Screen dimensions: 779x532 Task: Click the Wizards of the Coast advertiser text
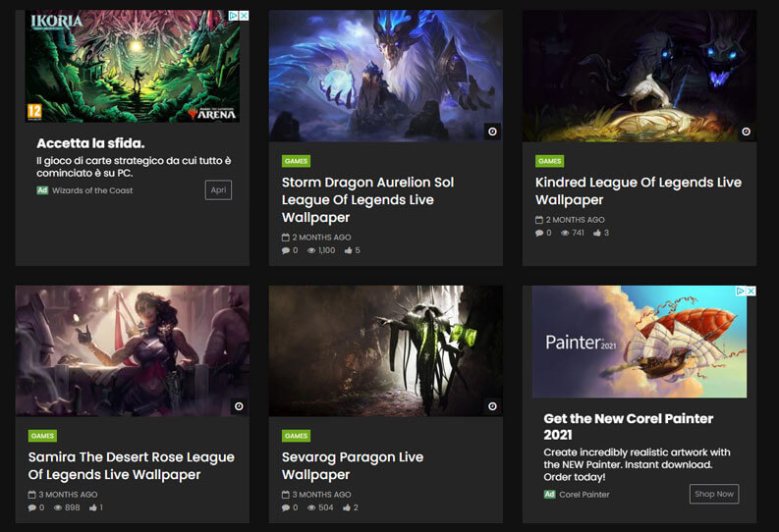92,190
